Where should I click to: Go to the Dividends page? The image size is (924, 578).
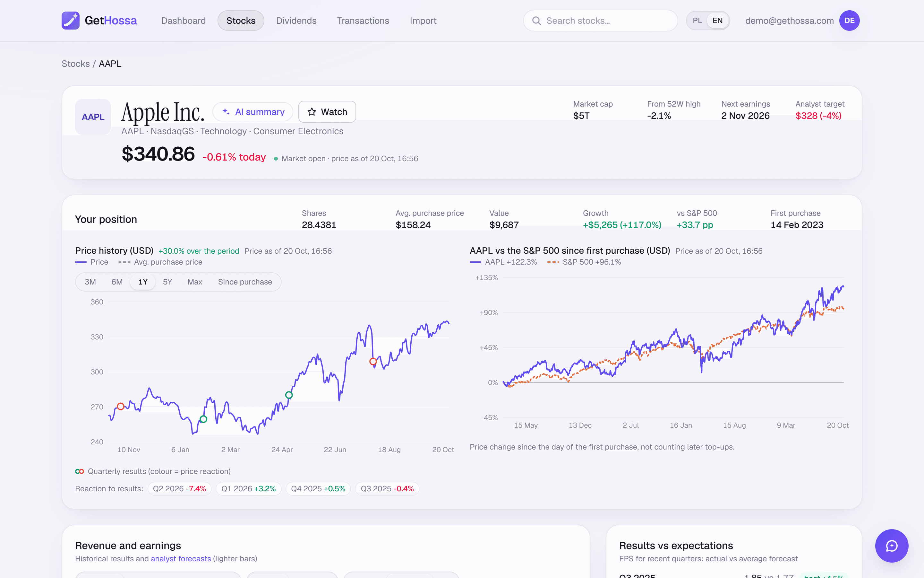point(296,21)
